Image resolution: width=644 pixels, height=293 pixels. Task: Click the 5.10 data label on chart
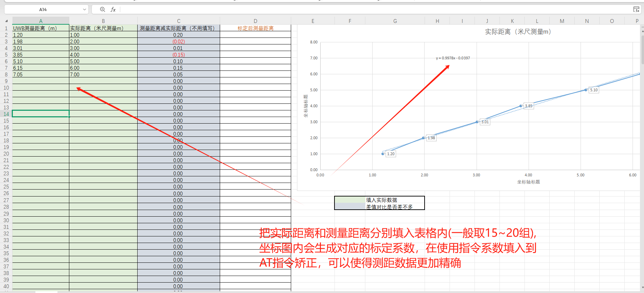pos(594,90)
